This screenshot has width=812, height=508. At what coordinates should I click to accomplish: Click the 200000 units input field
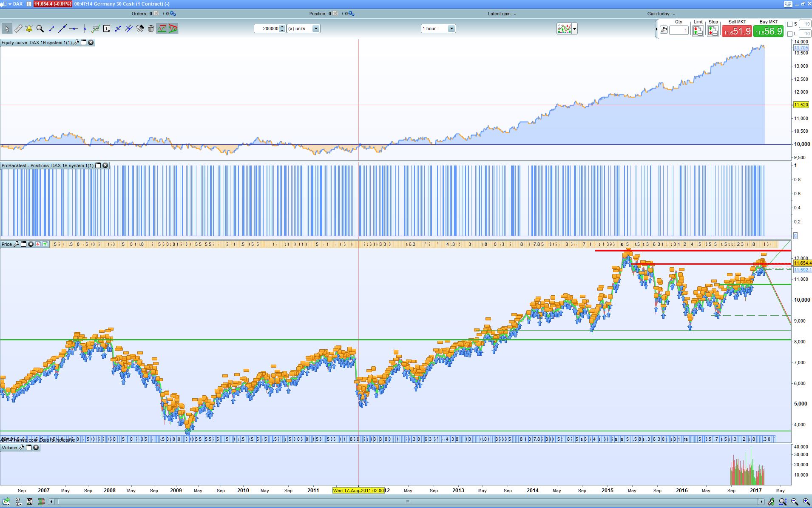coord(267,29)
